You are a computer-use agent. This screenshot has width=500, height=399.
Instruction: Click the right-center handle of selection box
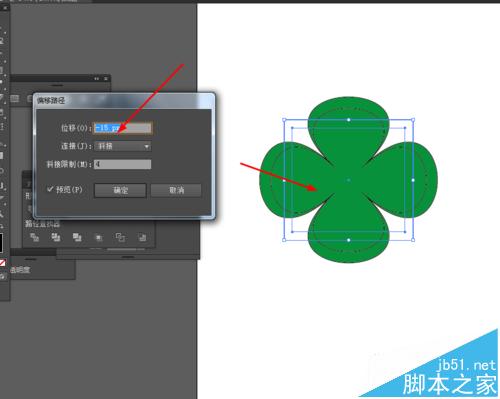pyautogui.click(x=413, y=180)
